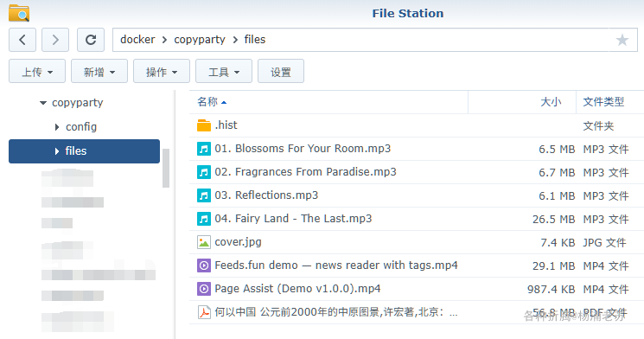Viewport: 644px width, 339px height.
Task: Select the .hist folder name
Action: 226,125
